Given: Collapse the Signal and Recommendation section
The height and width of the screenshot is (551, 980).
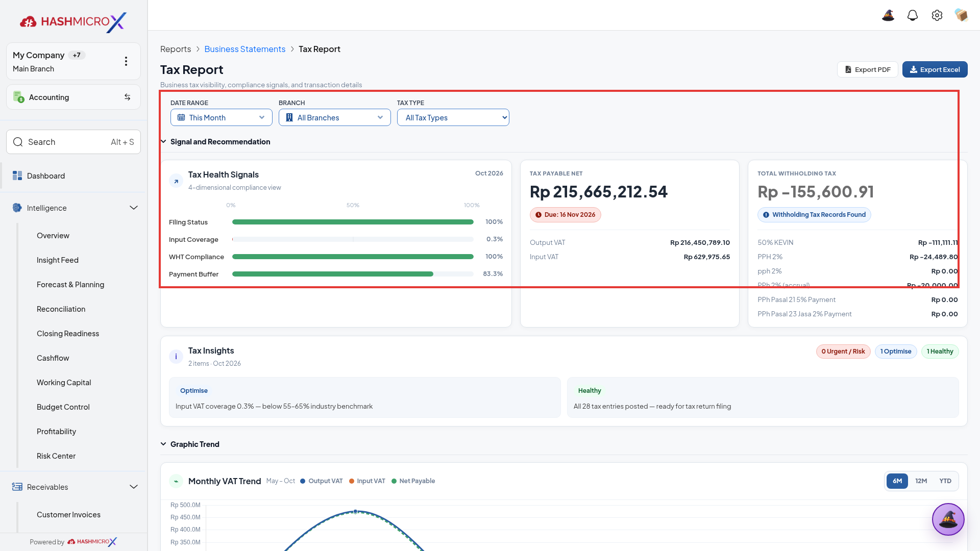Looking at the screenshot, I should point(163,141).
